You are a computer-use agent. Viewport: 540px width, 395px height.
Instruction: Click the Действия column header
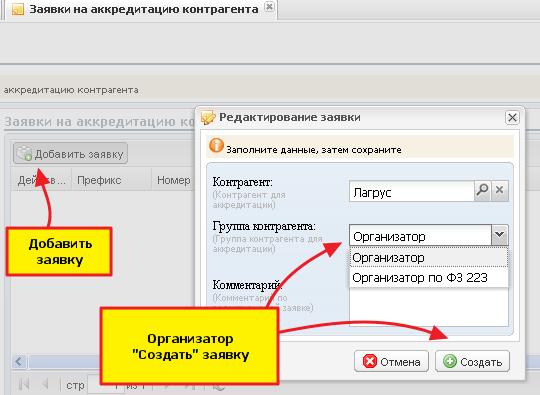[41, 180]
